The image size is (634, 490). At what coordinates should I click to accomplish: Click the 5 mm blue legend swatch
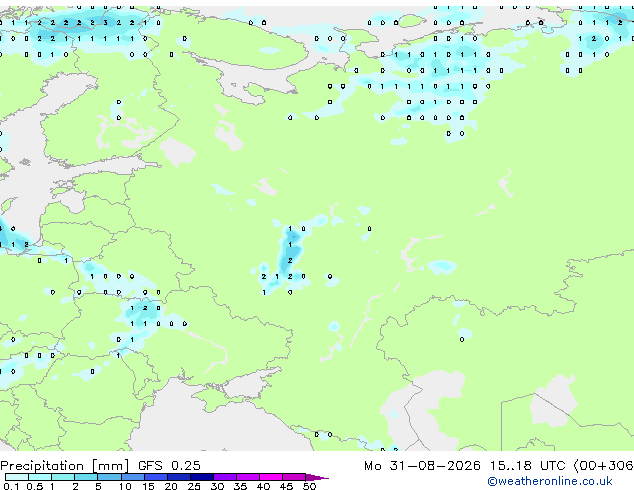[109, 477]
